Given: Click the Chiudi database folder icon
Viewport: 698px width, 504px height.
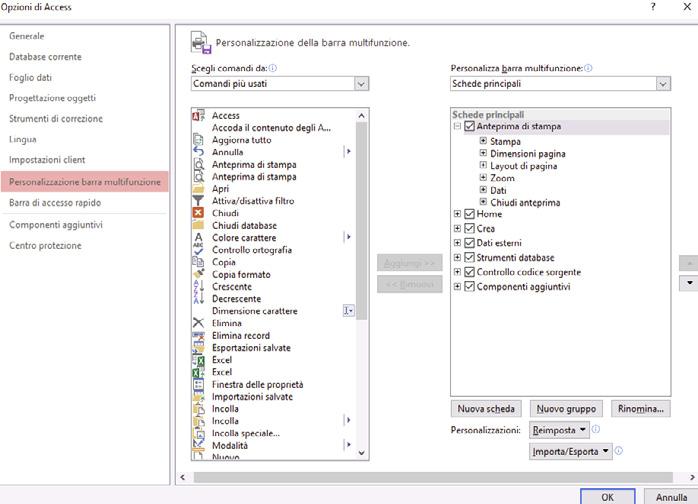Looking at the screenshot, I should click(x=198, y=225).
